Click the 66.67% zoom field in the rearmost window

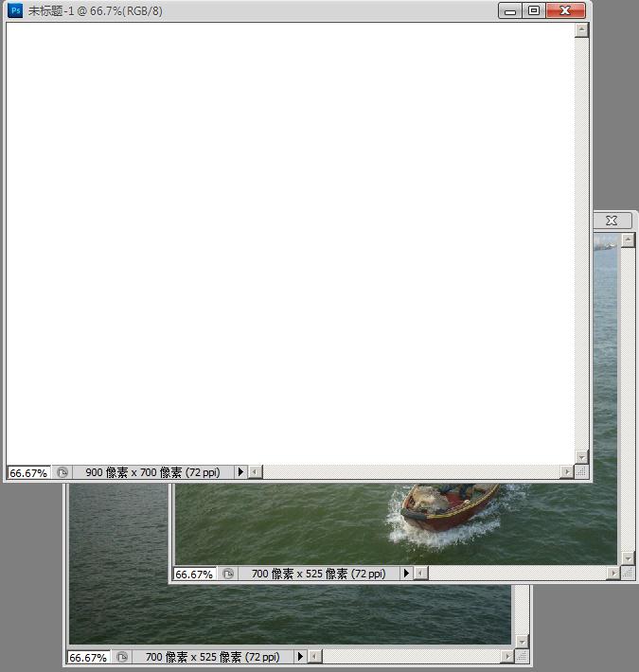[x=88, y=658]
